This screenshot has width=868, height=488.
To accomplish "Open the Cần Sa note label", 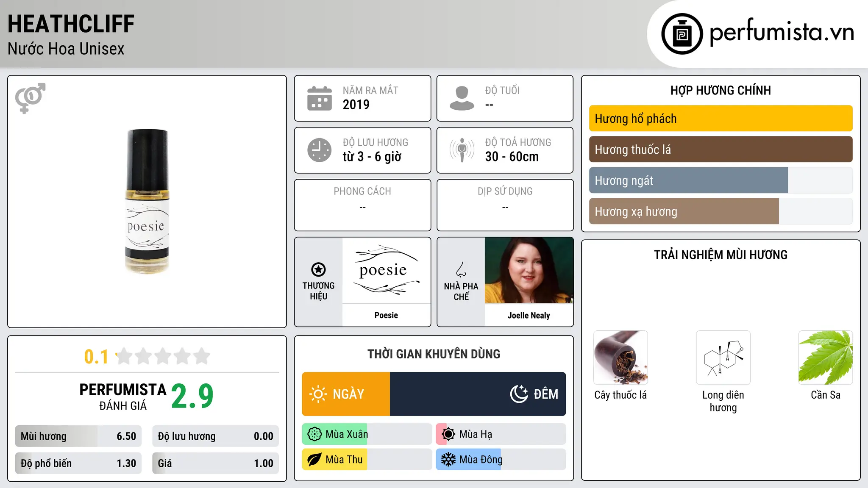I will 826,395.
